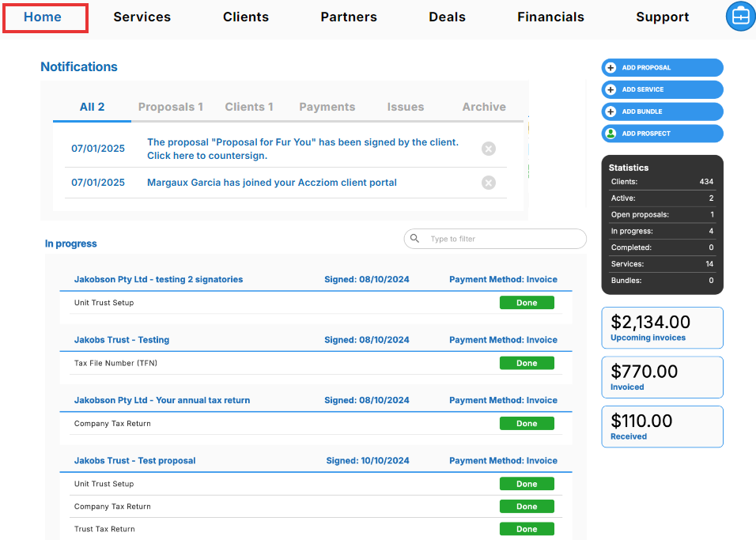
Task: Go to the Home menu
Action: point(43,17)
